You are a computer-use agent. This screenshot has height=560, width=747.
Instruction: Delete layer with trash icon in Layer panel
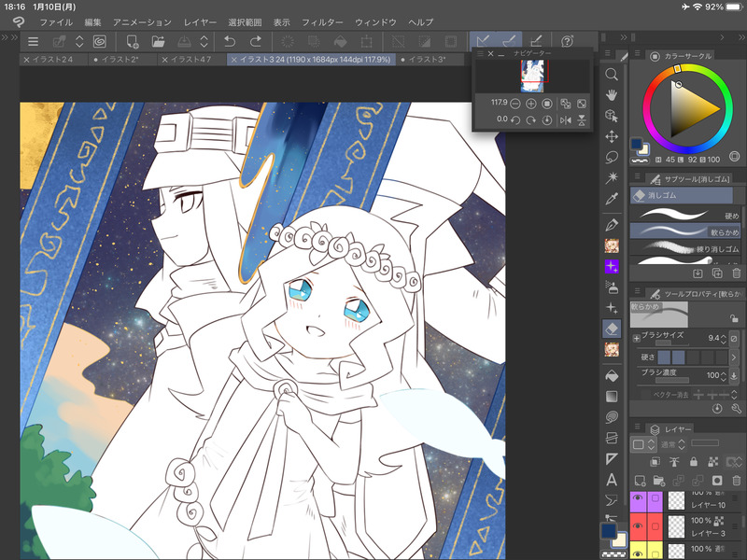click(x=736, y=480)
